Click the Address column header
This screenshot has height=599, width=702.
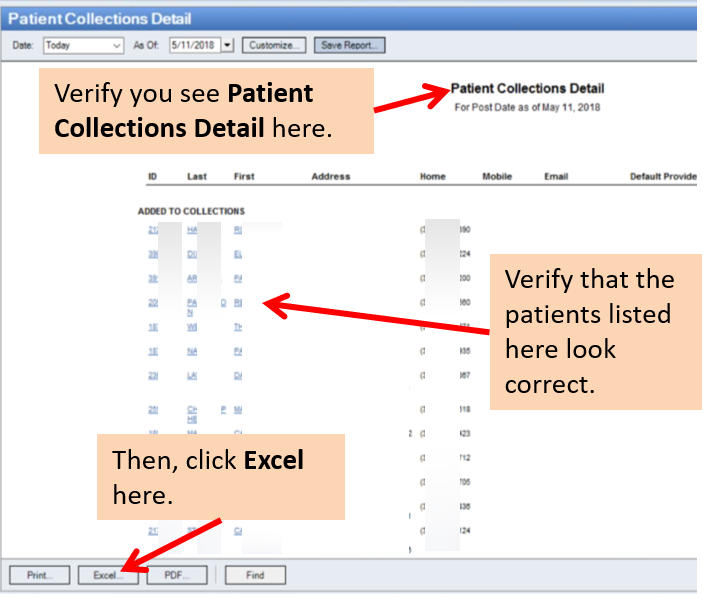(x=331, y=177)
